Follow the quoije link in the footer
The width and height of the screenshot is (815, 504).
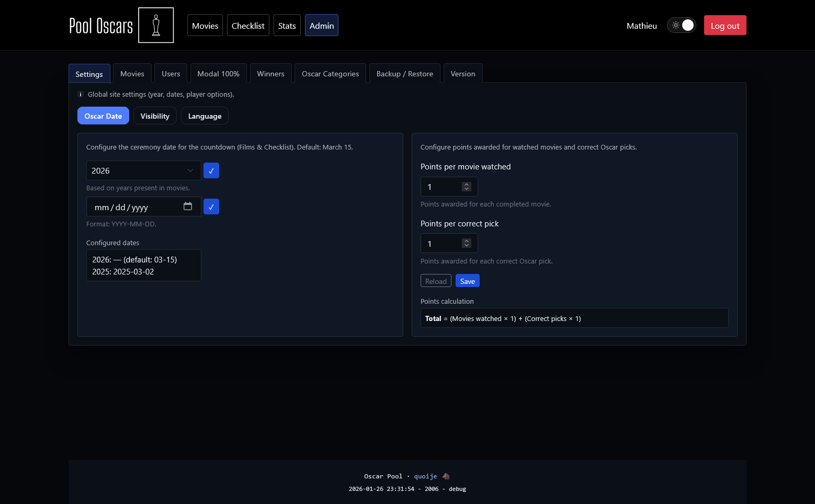click(425, 476)
